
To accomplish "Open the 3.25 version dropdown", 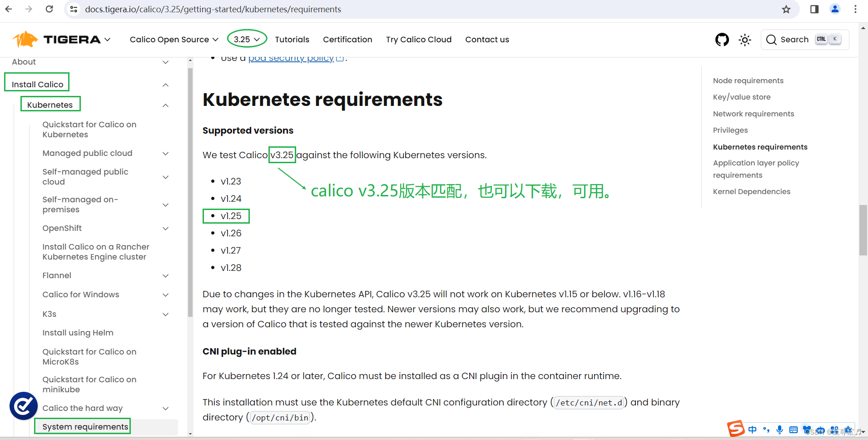I will (x=247, y=40).
